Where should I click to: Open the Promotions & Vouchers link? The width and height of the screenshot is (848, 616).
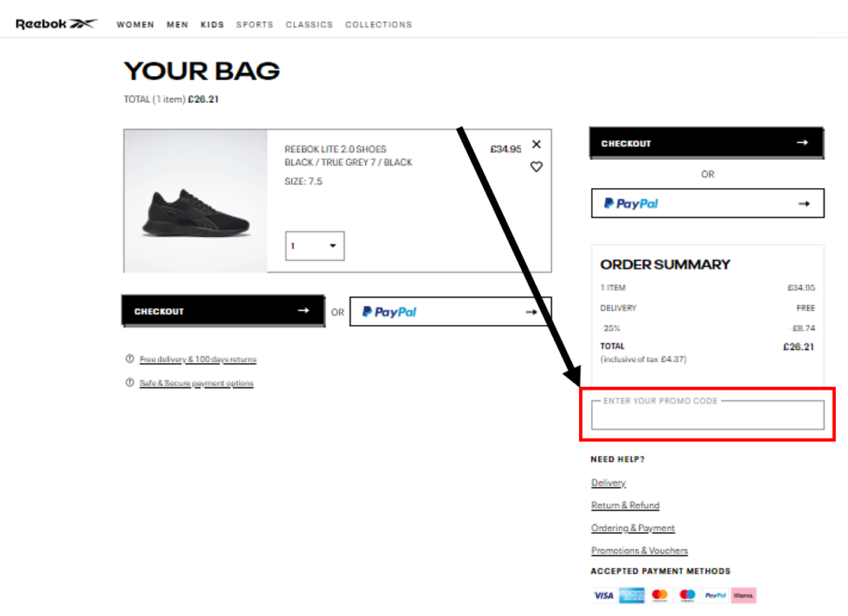639,551
